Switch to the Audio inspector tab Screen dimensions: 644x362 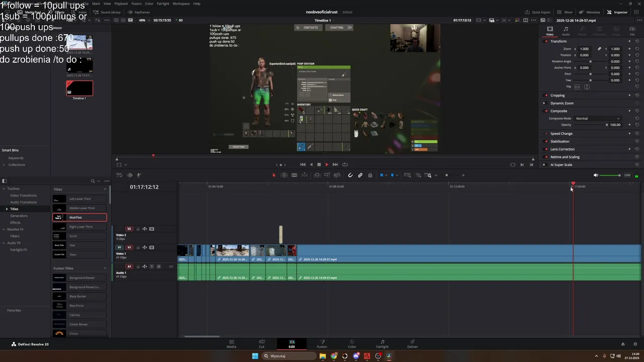566,31
